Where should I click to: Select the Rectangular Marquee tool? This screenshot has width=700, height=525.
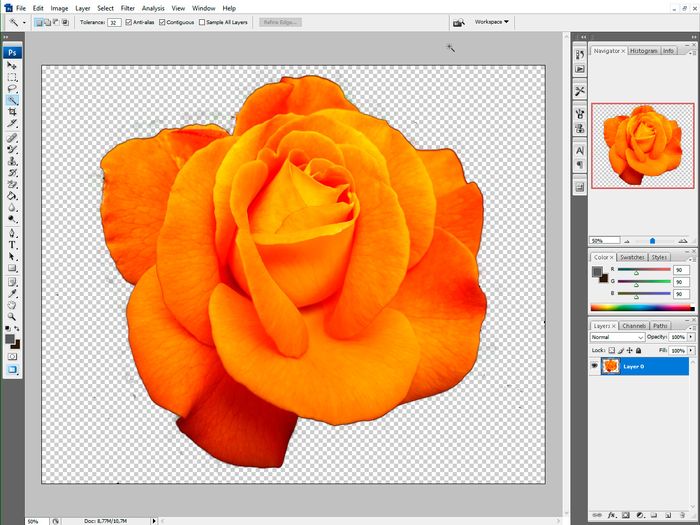12,76
